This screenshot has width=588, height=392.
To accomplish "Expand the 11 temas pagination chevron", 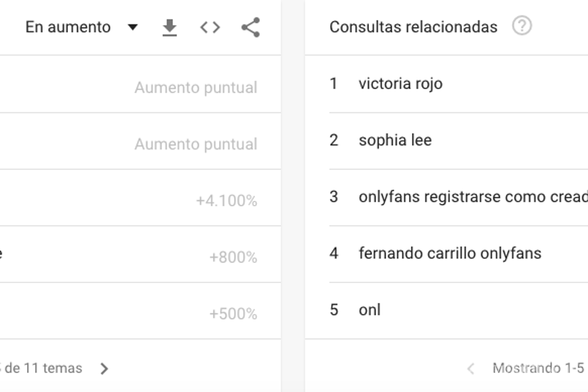I will point(104,368).
